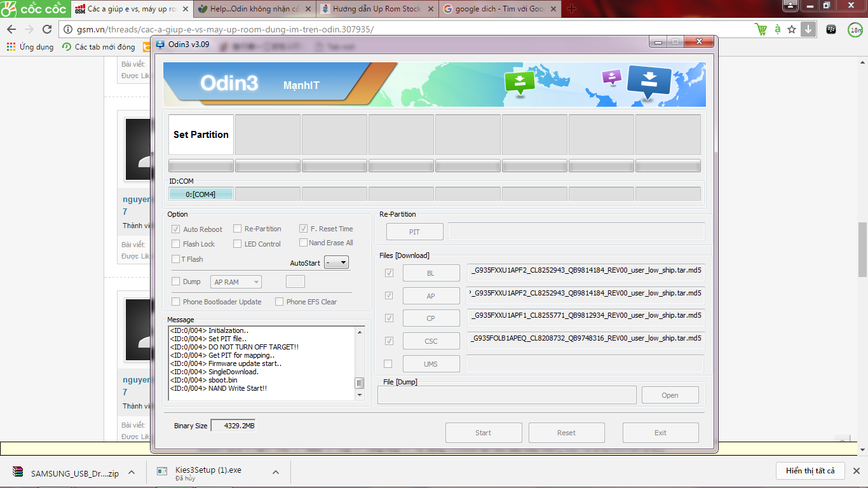
Task: Click the Exit button in Odin
Action: coord(660,433)
